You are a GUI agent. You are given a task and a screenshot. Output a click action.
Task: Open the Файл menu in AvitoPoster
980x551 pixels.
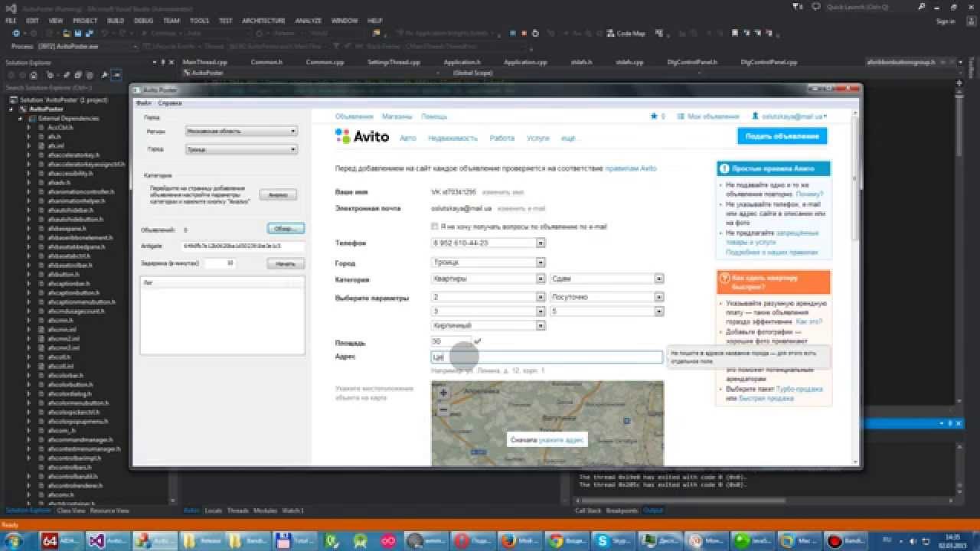(x=143, y=103)
